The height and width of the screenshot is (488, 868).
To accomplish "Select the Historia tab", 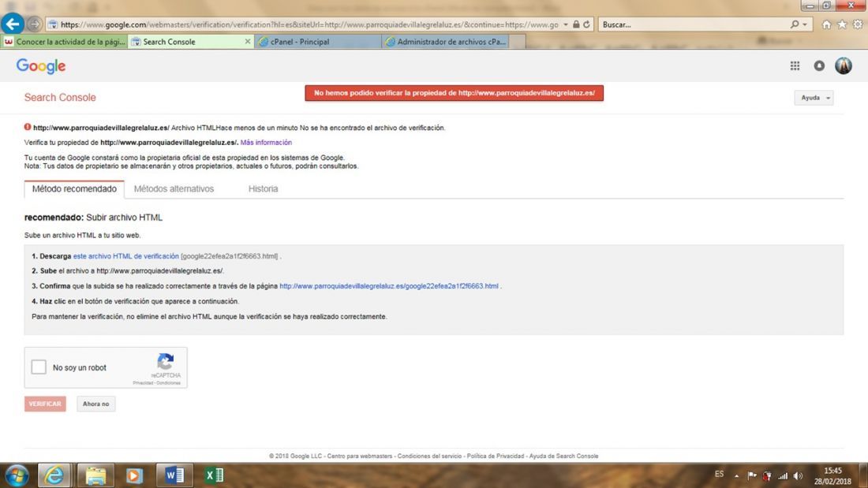I will (x=263, y=188).
